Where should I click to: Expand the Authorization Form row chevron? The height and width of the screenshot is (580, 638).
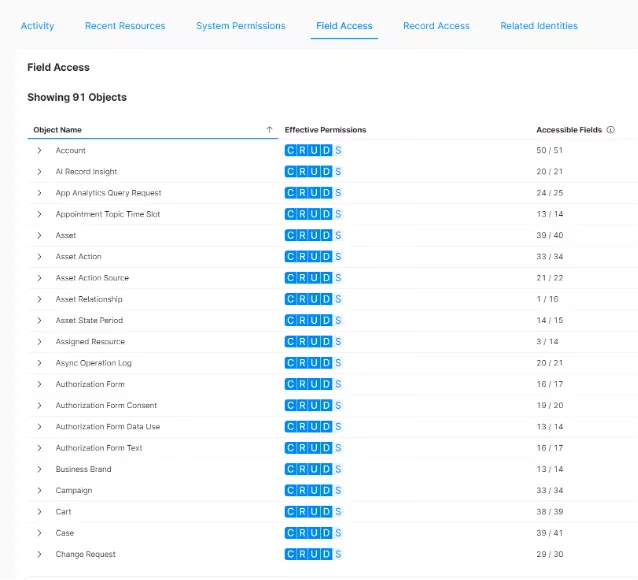tap(39, 384)
